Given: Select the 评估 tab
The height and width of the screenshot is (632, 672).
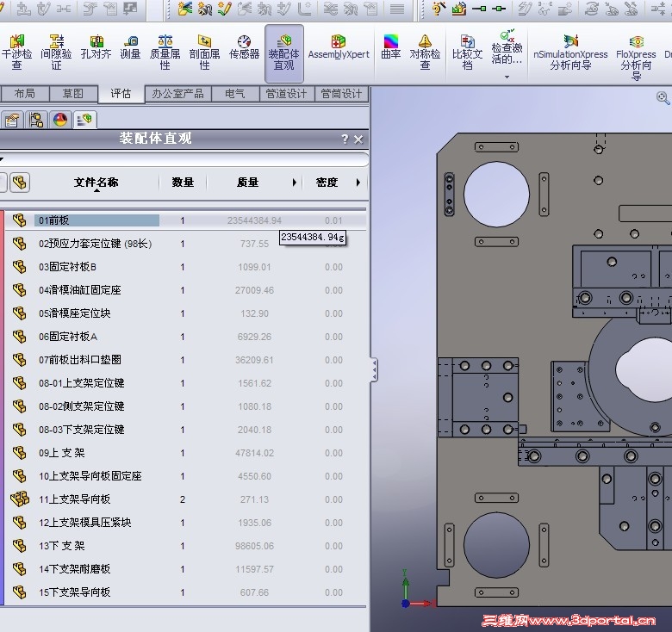Looking at the screenshot, I should tap(121, 94).
